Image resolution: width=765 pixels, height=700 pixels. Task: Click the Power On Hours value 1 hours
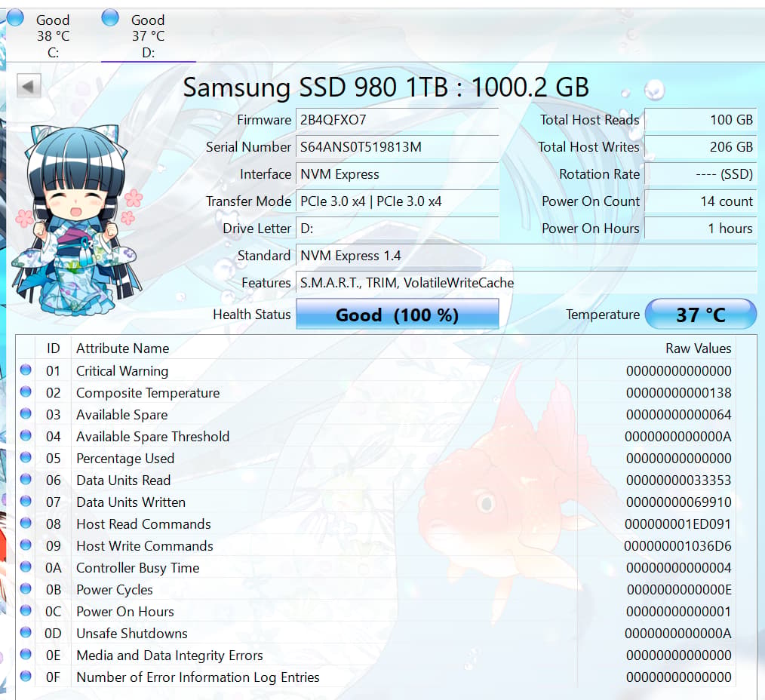click(x=701, y=229)
